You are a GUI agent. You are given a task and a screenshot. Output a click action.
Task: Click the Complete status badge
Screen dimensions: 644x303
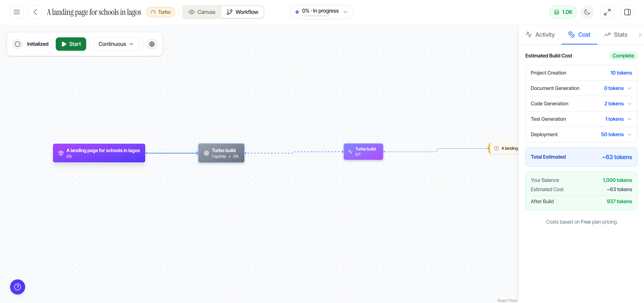coord(623,56)
